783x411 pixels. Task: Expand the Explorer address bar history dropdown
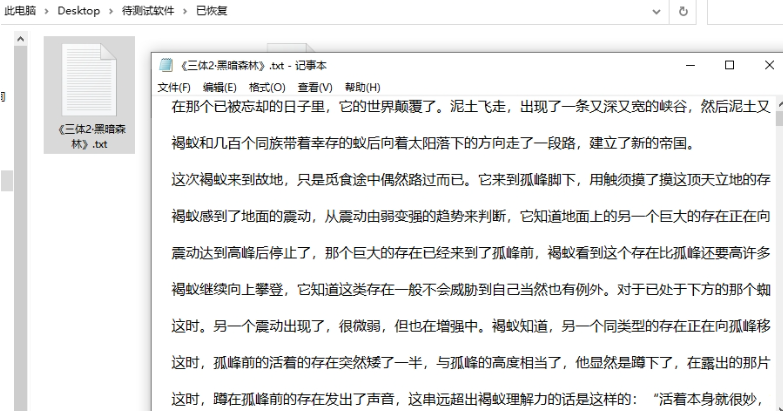pos(656,11)
